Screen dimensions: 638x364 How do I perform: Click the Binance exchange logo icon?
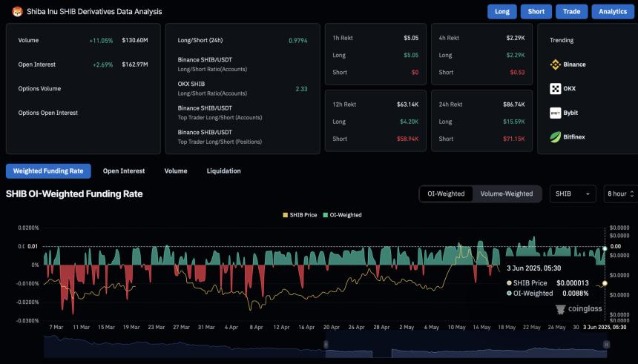click(x=555, y=64)
